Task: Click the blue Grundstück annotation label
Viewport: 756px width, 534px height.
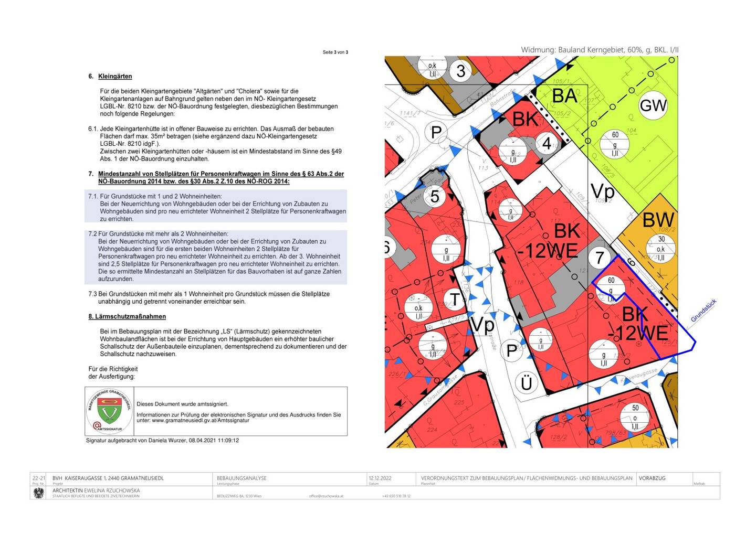Action: coord(703,311)
